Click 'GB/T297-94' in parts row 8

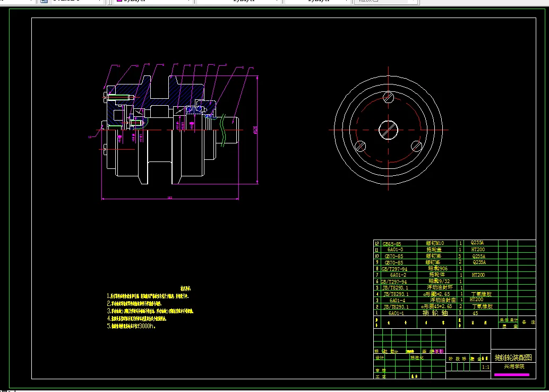pyautogui.click(x=394, y=269)
